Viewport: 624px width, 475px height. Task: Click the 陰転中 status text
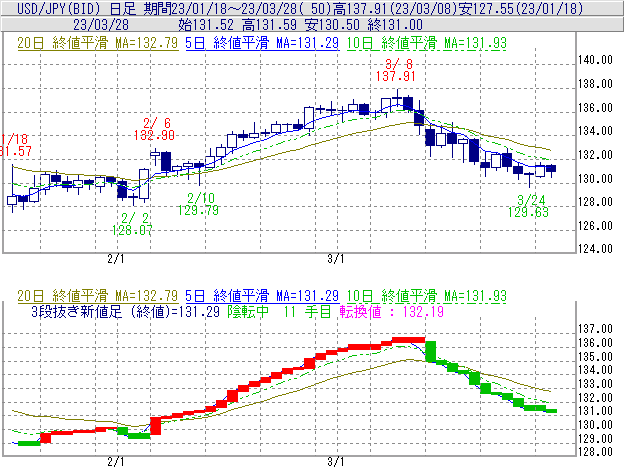248,311
